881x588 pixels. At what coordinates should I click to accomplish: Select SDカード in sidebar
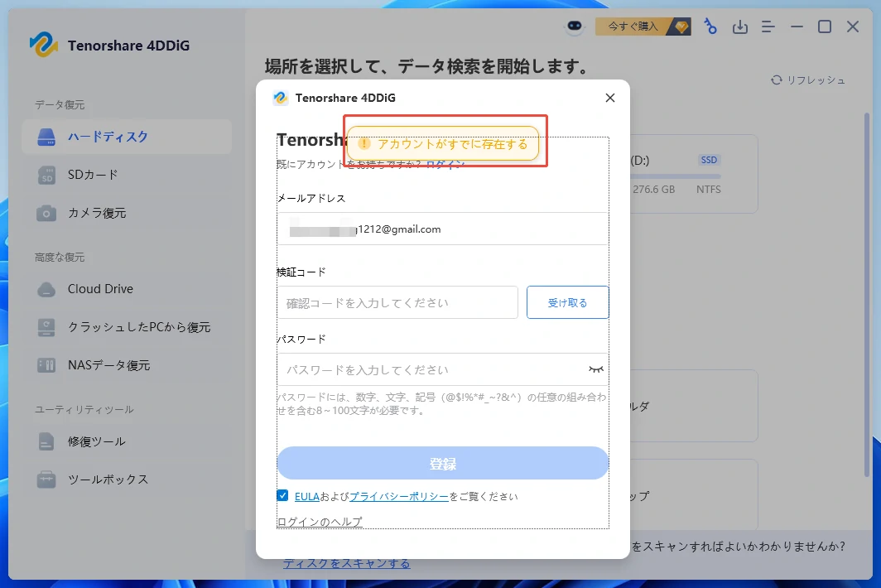pyautogui.click(x=127, y=175)
